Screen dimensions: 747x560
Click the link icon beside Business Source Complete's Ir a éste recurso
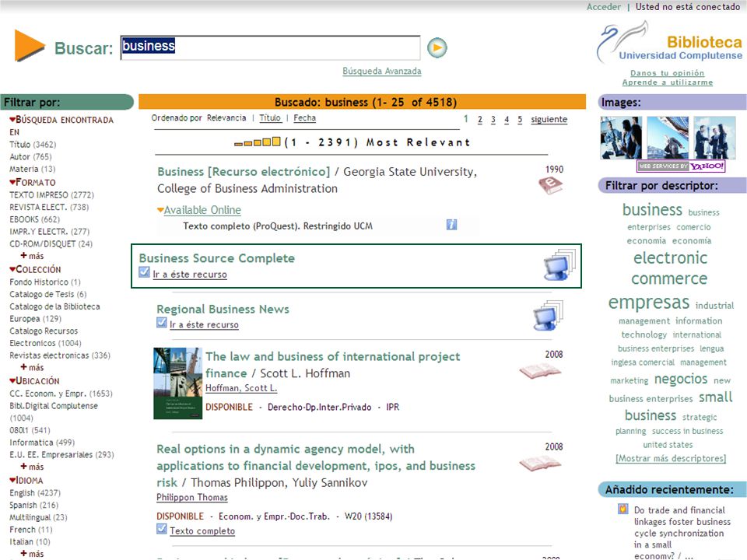145,272
